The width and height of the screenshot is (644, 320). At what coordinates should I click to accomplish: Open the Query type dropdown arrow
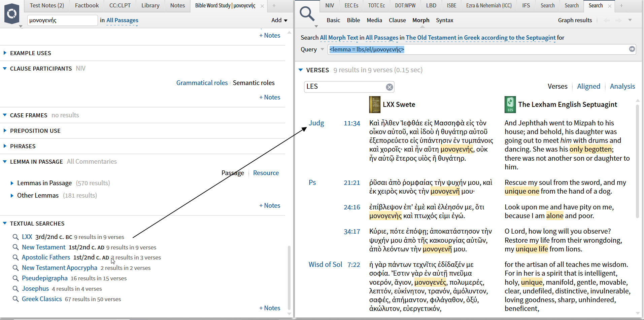[322, 49]
